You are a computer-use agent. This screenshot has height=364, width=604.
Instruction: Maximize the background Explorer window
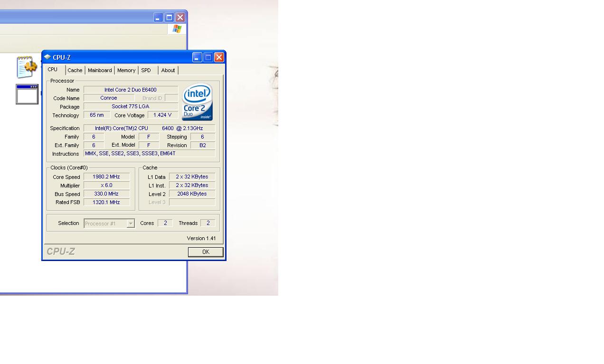(x=169, y=18)
